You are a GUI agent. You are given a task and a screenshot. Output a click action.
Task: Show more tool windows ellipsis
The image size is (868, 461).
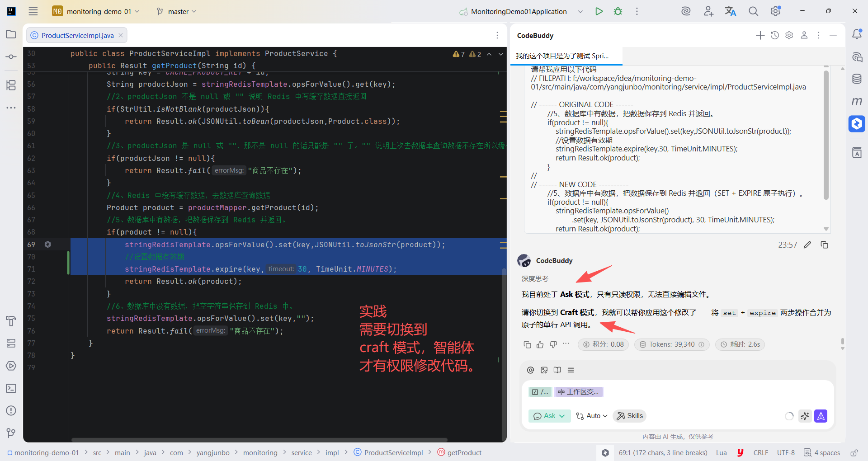11,108
